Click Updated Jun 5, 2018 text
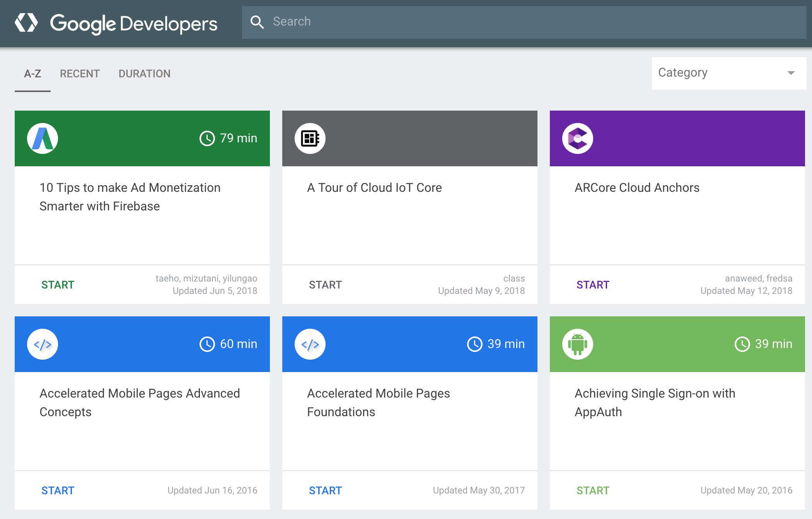This screenshot has width=812, height=519. 215,291
